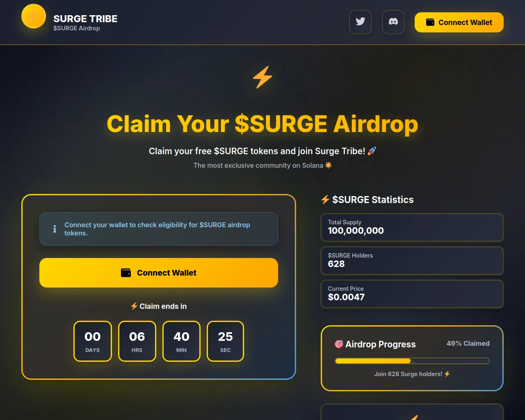Viewport: 525px width, 420px height.
Task: Click the "$SURGE Airdrop" header subtitle
Action: click(77, 28)
